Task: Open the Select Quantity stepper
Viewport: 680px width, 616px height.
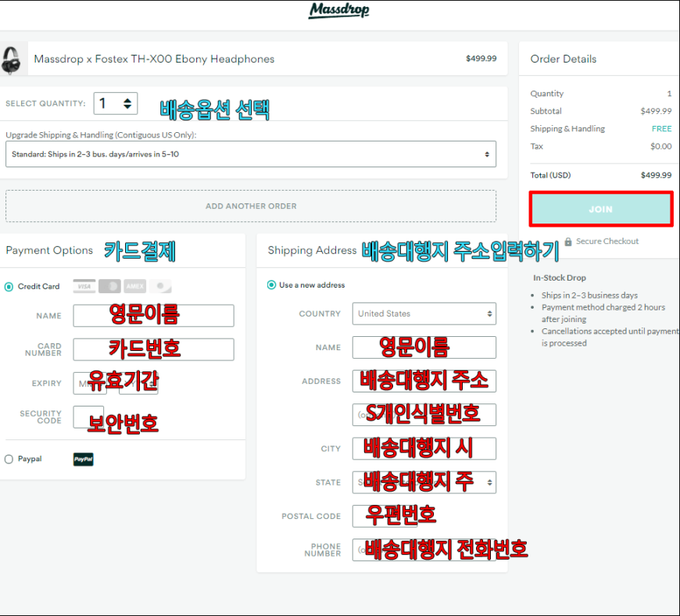Action: click(116, 104)
